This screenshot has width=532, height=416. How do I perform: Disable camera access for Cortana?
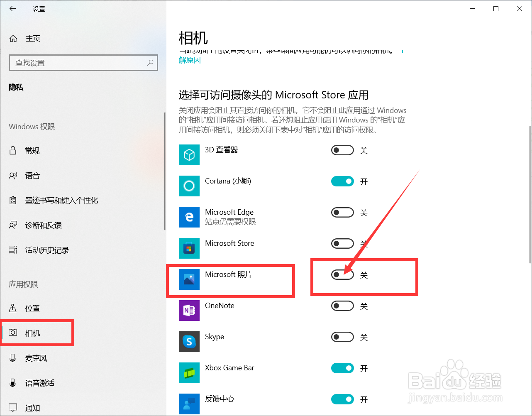342,181
